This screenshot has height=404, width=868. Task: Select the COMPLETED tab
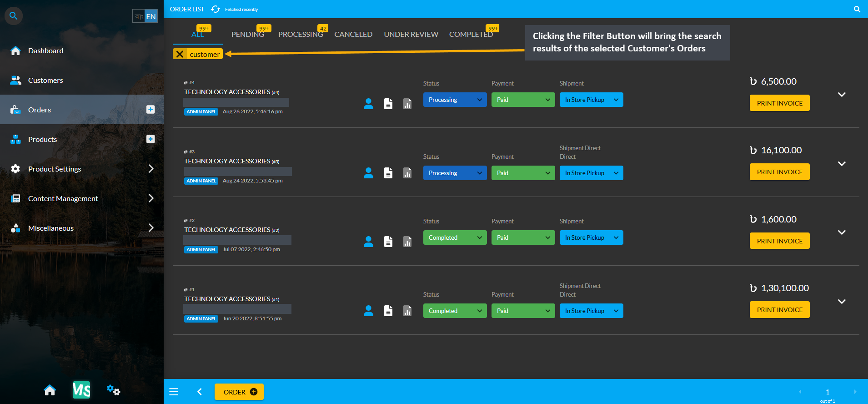471,34
